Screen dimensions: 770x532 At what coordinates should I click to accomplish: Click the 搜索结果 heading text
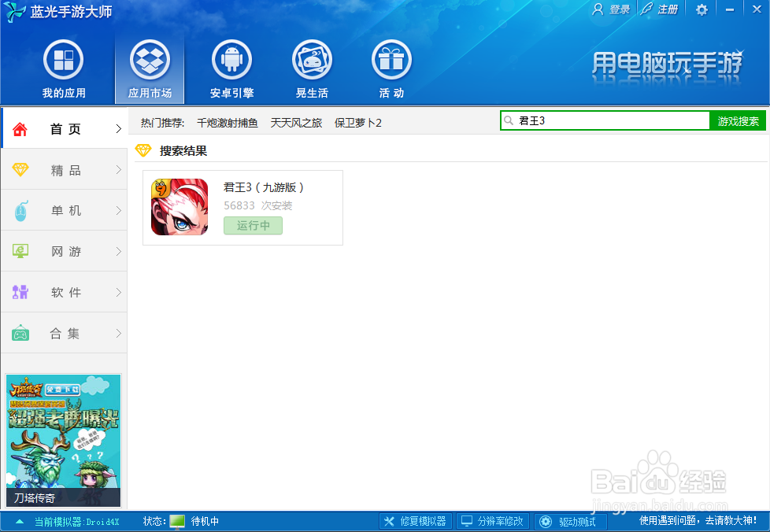(x=183, y=150)
